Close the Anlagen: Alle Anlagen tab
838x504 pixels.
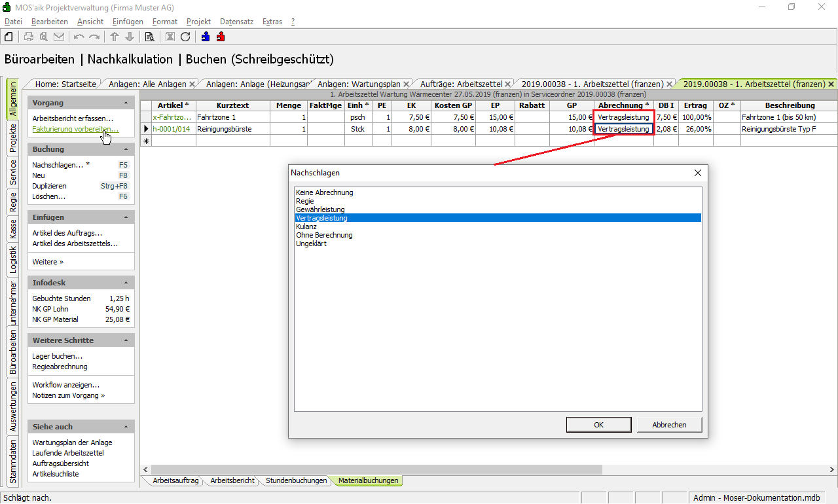(x=192, y=84)
